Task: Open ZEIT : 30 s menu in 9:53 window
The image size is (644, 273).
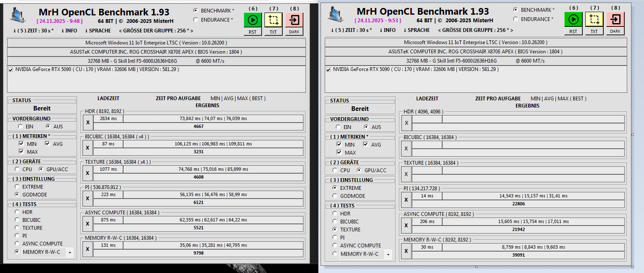Action: click(352, 30)
